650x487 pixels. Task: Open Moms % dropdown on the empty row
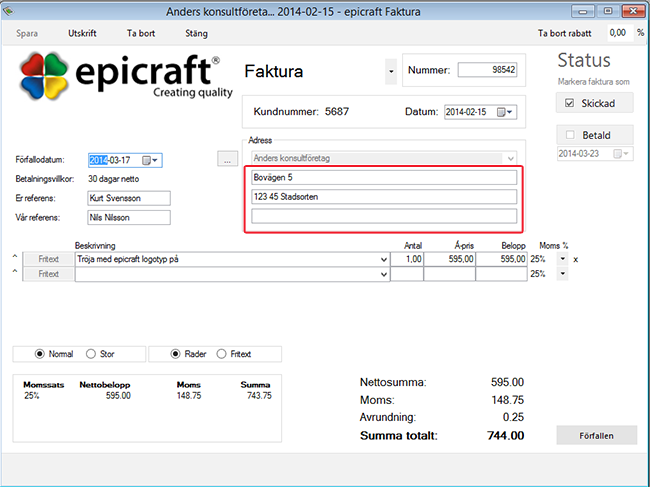click(563, 274)
